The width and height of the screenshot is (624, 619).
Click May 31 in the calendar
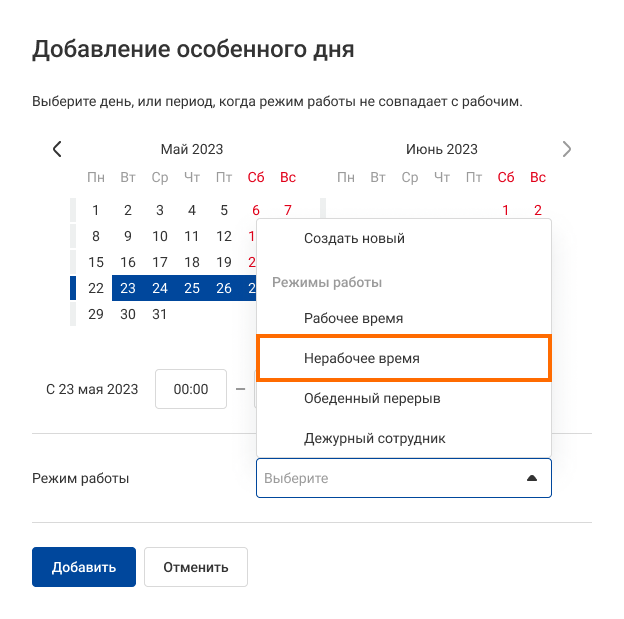click(160, 314)
